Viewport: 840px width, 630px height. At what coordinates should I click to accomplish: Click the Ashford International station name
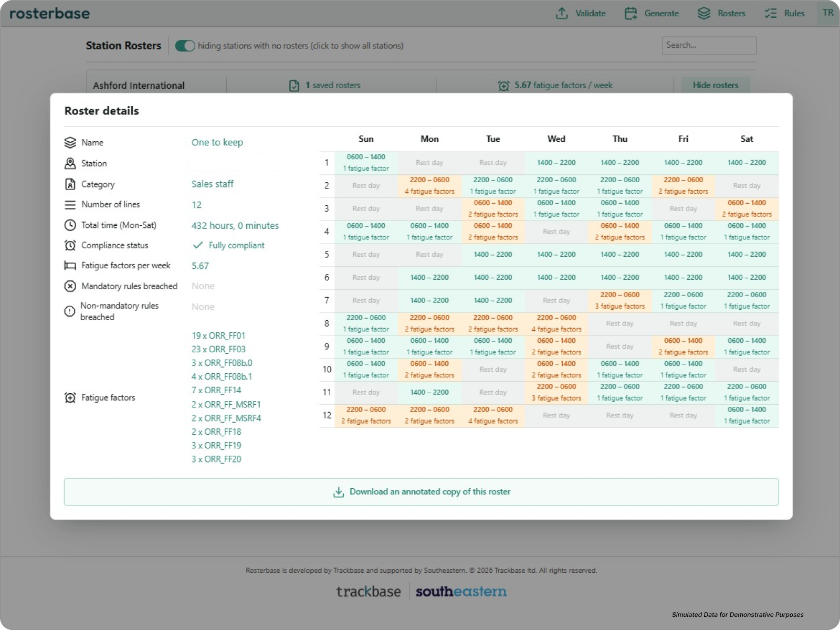point(139,86)
